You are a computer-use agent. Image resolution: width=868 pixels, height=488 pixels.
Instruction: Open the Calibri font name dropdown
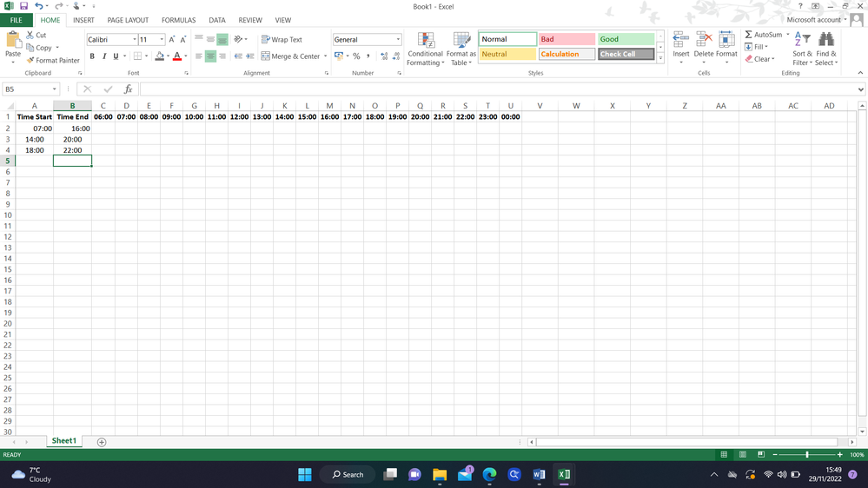click(x=135, y=39)
